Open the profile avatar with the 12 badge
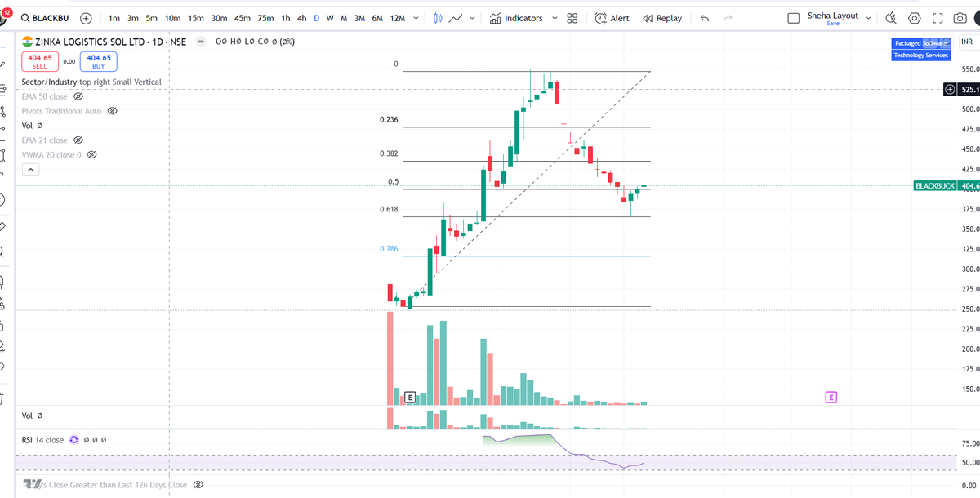The height and width of the screenshot is (498, 980). pyautogui.click(x=4, y=16)
